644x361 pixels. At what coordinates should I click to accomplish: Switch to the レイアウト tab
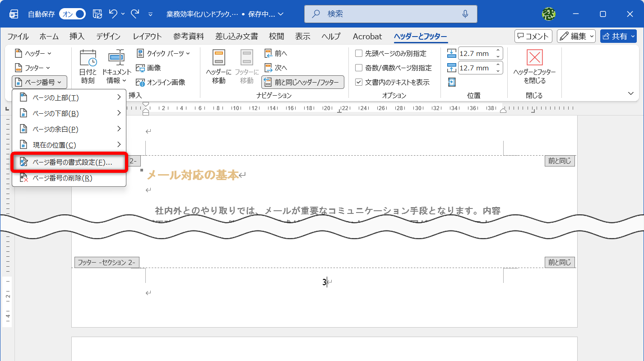pyautogui.click(x=147, y=37)
